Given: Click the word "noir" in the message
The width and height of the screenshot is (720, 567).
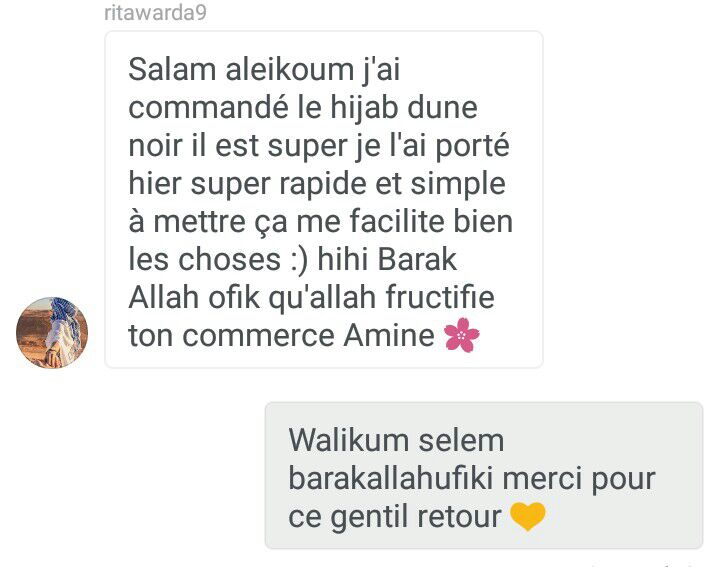Looking at the screenshot, I should 157,146.
